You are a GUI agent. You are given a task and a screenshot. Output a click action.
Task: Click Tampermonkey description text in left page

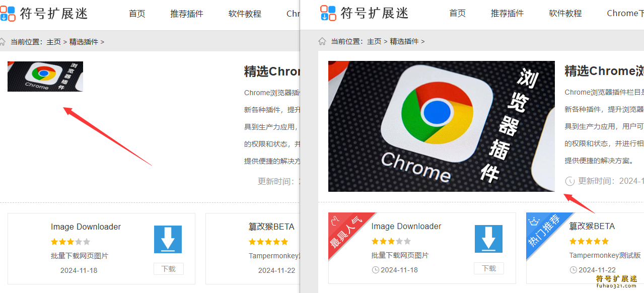coord(274,256)
